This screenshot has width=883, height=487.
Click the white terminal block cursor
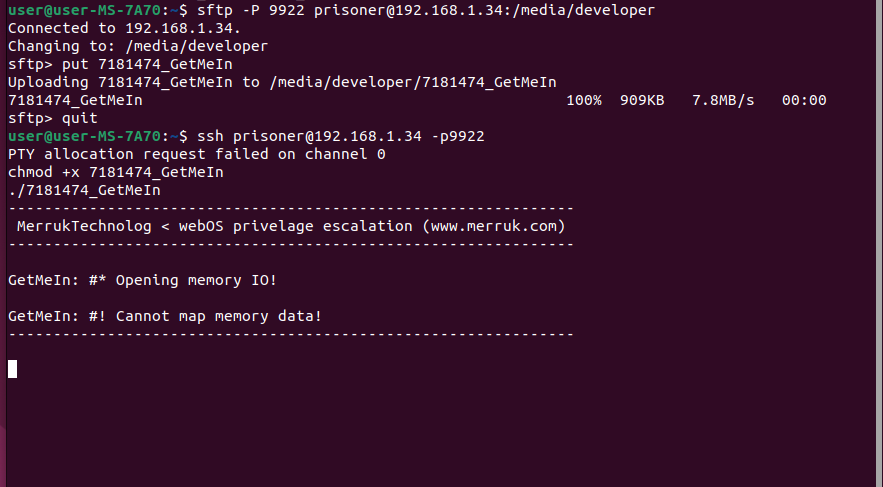[12, 369]
